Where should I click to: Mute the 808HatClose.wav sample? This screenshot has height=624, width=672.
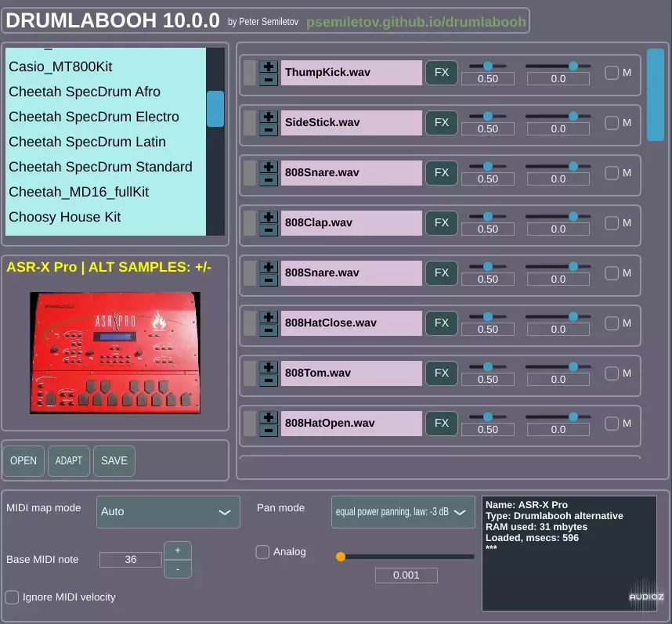click(x=612, y=323)
